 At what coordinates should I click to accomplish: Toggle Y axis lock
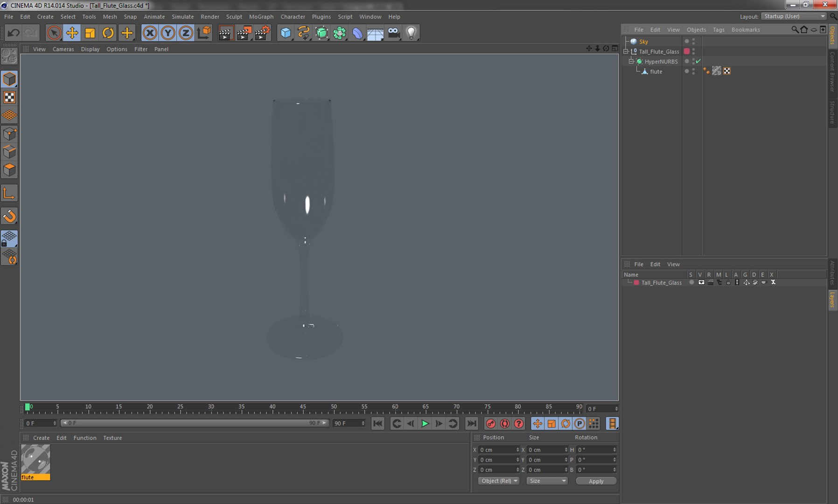168,33
